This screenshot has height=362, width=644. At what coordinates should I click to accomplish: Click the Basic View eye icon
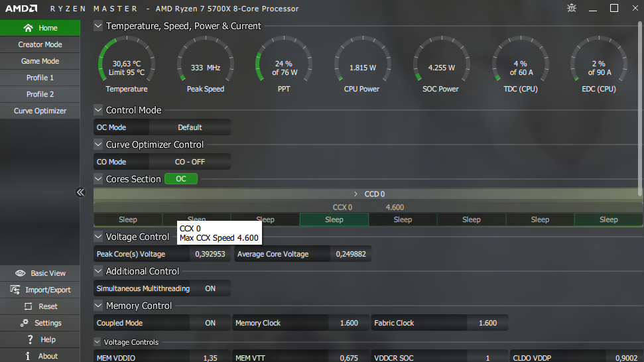[x=20, y=273]
